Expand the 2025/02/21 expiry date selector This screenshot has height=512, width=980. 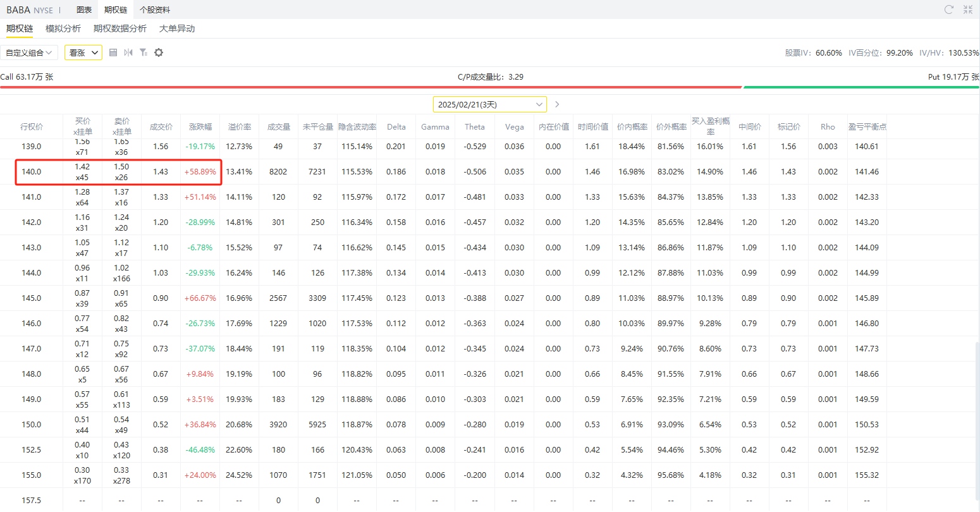[490, 104]
